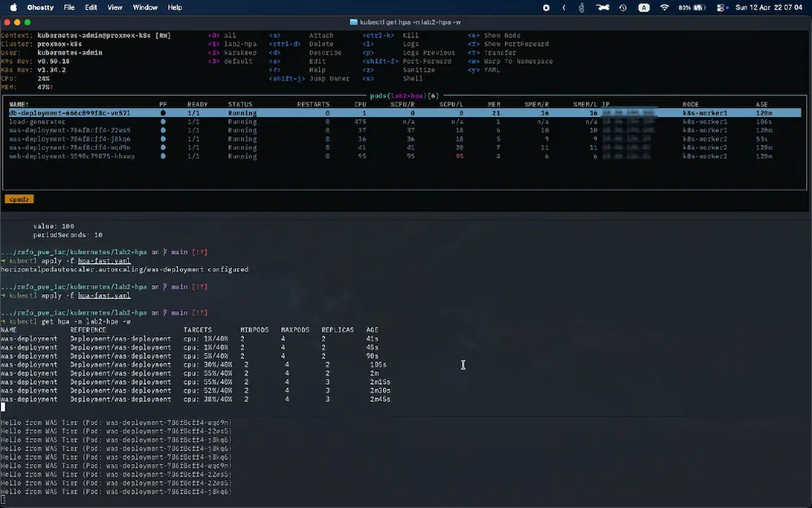Click the Wi-Fi status icon
Image resolution: width=812 pixels, height=508 pixels.
point(664,7)
